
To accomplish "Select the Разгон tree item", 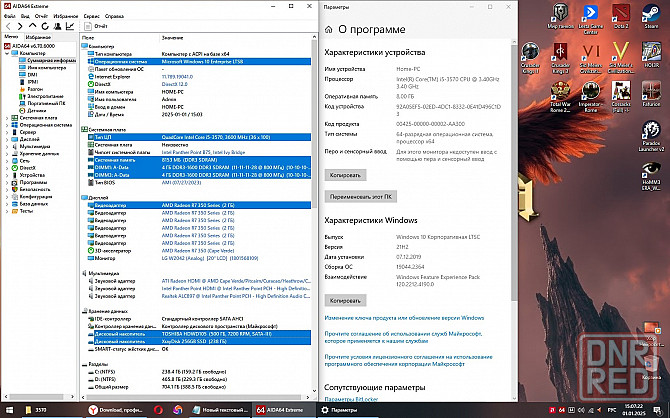I will pyautogui.click(x=35, y=89).
